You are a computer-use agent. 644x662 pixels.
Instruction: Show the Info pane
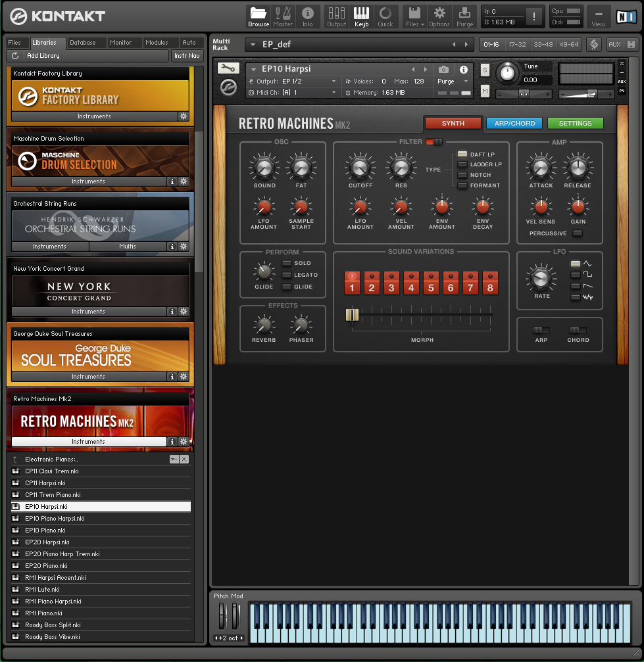(x=308, y=17)
